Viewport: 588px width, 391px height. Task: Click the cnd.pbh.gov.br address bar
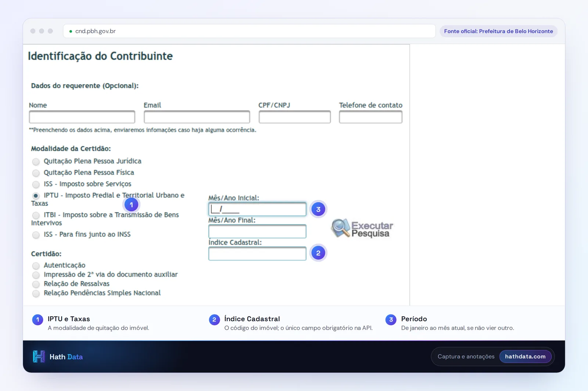pyautogui.click(x=249, y=31)
